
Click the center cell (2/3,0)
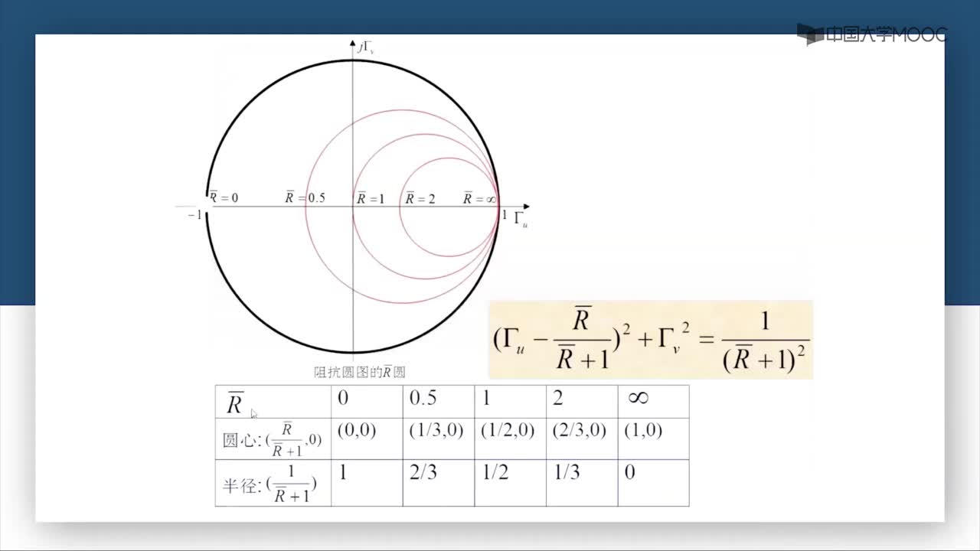[582, 439]
